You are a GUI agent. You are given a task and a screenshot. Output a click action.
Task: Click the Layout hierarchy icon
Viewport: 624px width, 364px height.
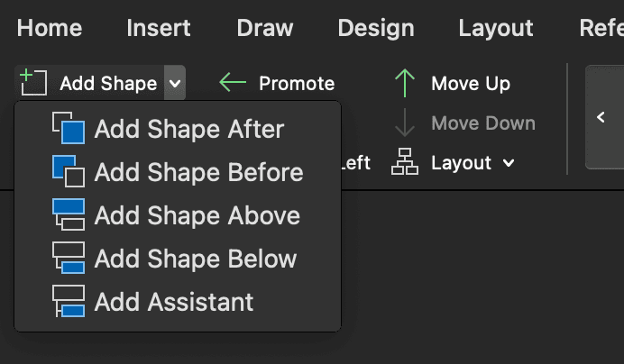[x=405, y=163]
